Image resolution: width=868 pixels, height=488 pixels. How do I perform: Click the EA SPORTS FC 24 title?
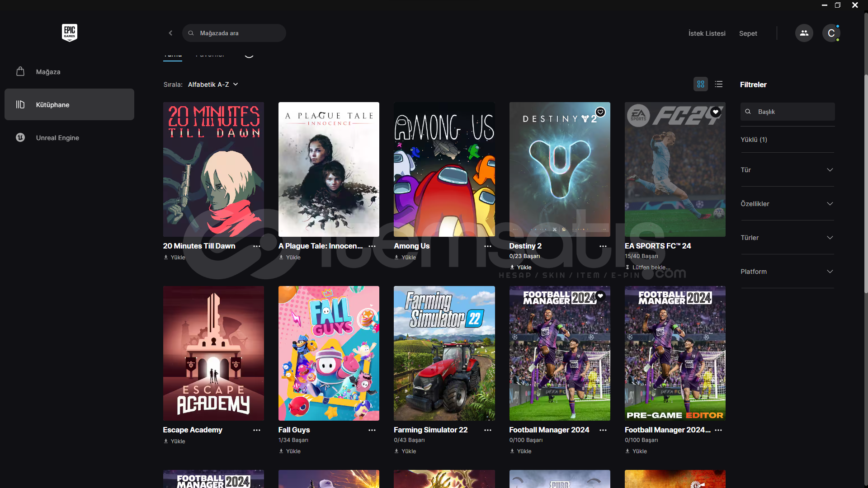click(658, 246)
